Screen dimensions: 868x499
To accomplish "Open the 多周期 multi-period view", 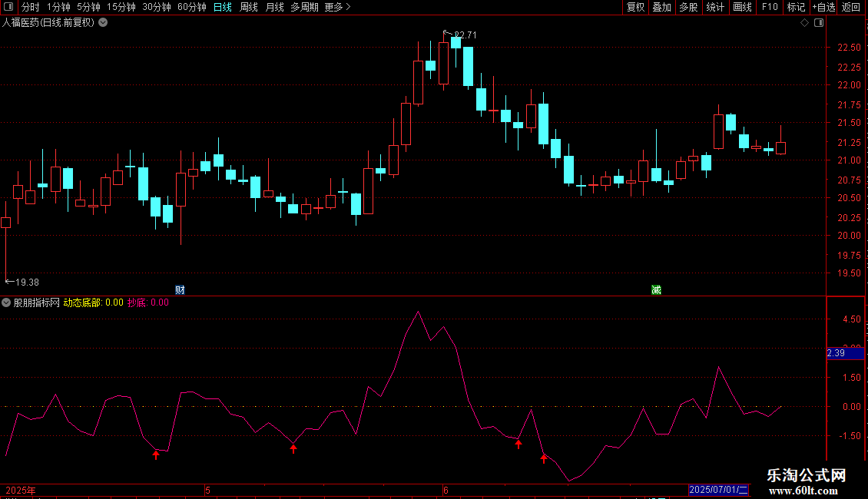I will click(304, 7).
